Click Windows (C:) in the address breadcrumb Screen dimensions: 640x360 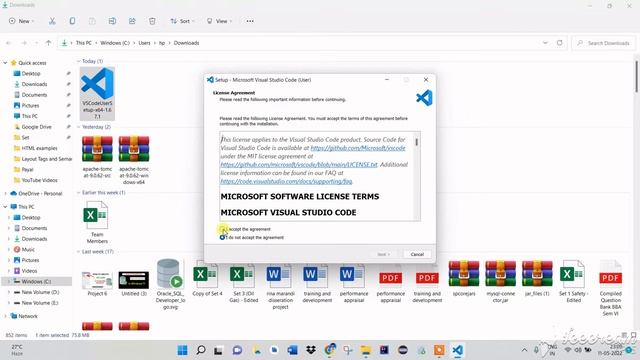(115, 43)
